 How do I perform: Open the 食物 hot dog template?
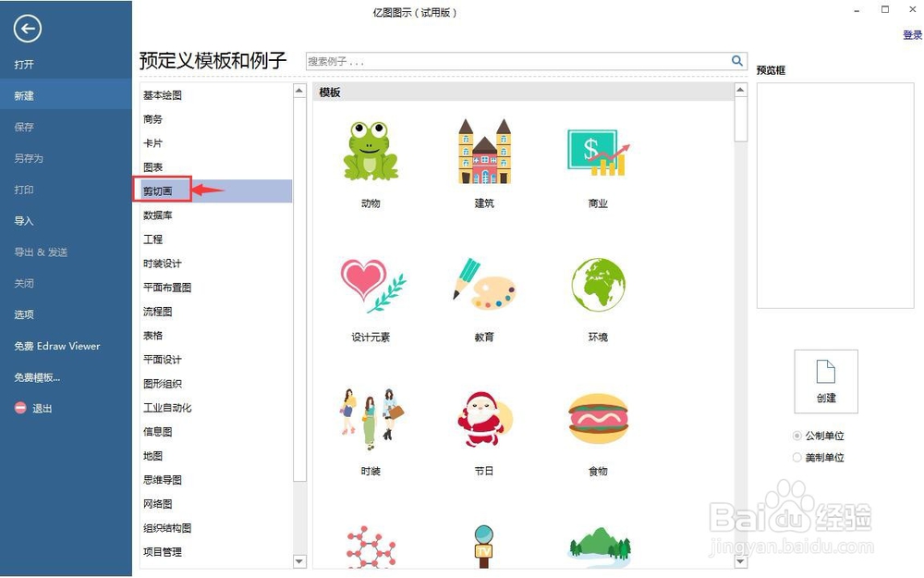[598, 418]
